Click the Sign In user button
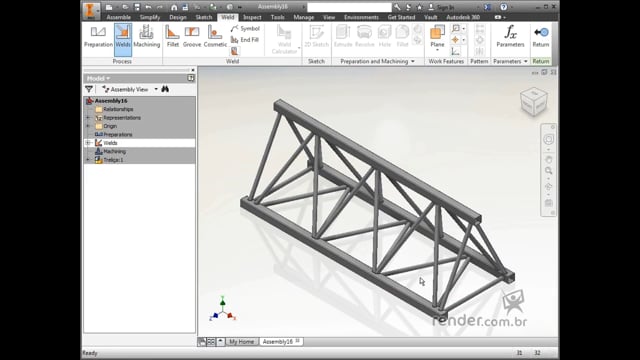This screenshot has height=360, width=640. coord(441,7)
